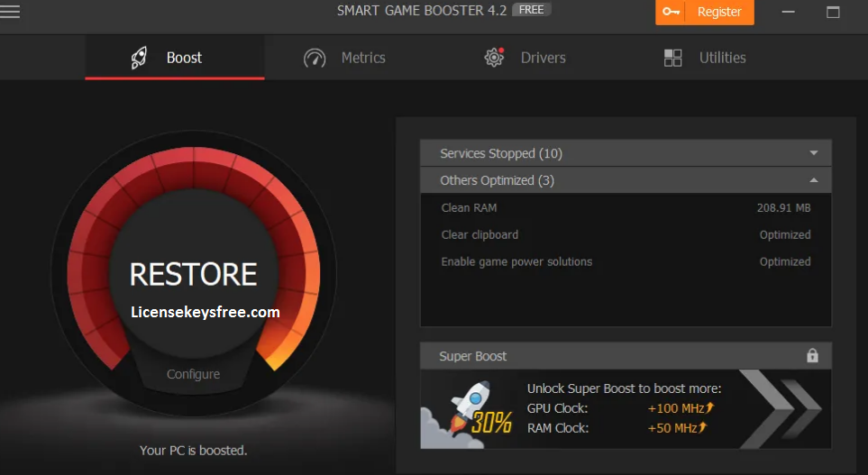Click the Register button
Viewport: 868px width, 475px height.
705,12
